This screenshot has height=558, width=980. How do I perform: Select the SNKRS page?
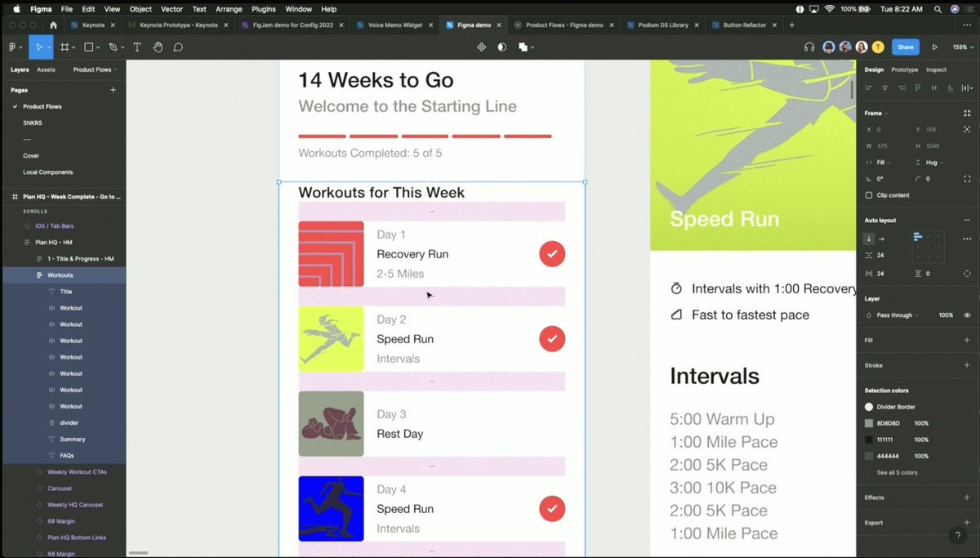click(33, 123)
